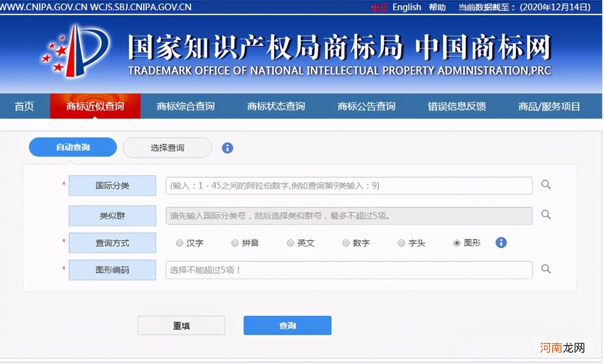Select the 汉字 radio button
604x364 pixels.
pos(179,243)
